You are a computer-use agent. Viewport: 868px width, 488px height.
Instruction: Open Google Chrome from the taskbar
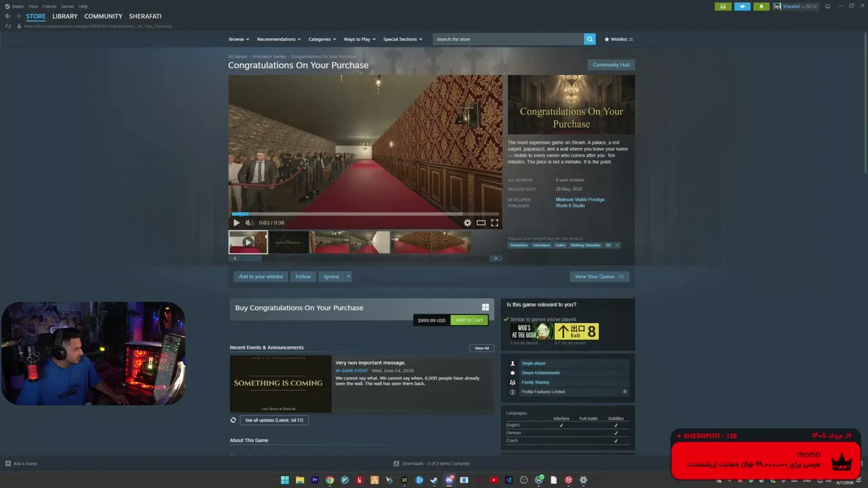click(330, 481)
